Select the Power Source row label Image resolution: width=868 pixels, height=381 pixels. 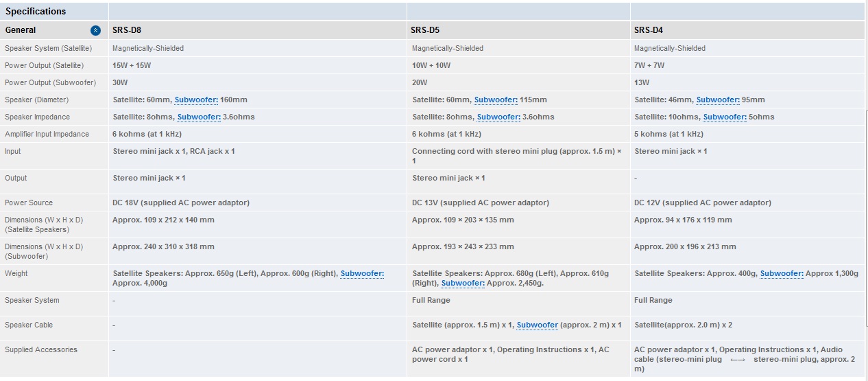(x=29, y=203)
